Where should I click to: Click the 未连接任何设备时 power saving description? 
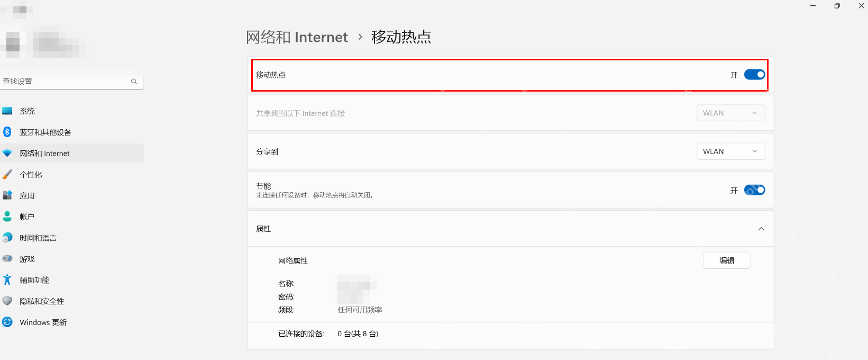316,195
